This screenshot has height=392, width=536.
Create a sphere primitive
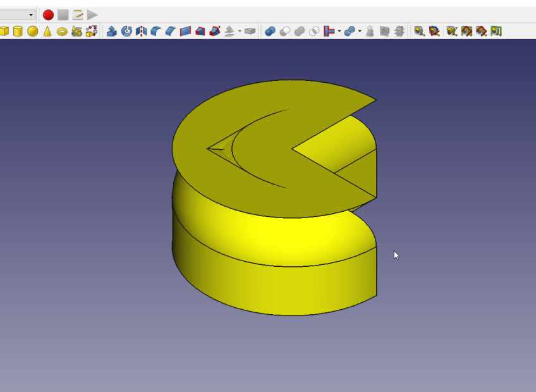pyautogui.click(x=32, y=32)
